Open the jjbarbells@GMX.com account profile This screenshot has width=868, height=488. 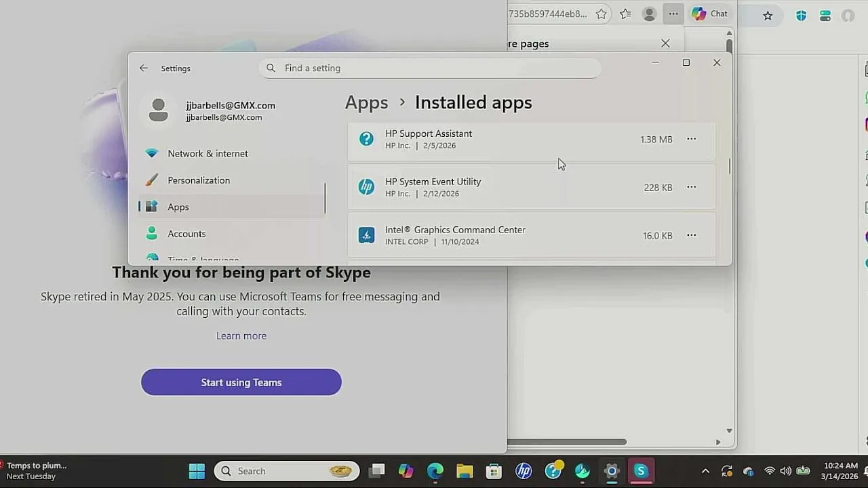pyautogui.click(x=231, y=110)
